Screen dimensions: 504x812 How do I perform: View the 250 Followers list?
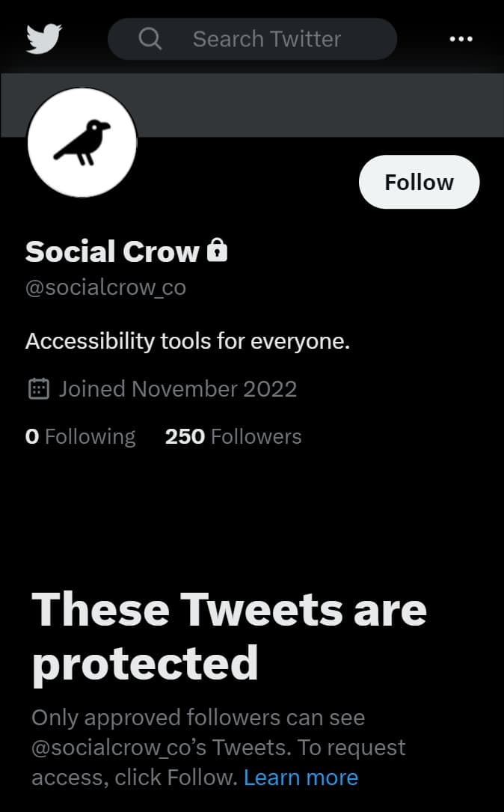point(233,436)
